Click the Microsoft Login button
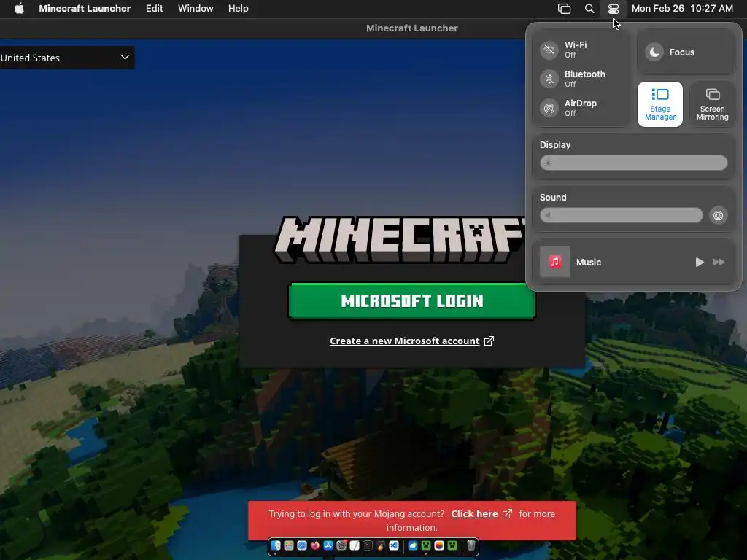 (x=412, y=300)
